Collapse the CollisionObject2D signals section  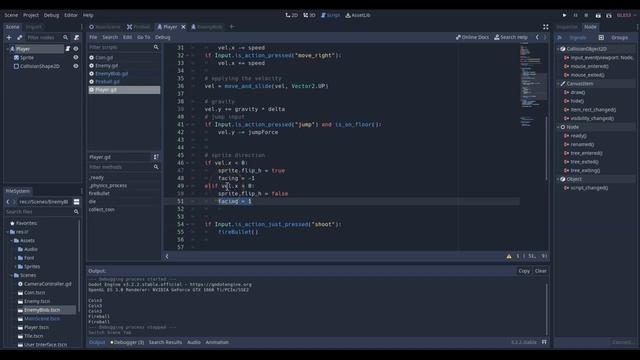pyautogui.click(x=558, y=49)
